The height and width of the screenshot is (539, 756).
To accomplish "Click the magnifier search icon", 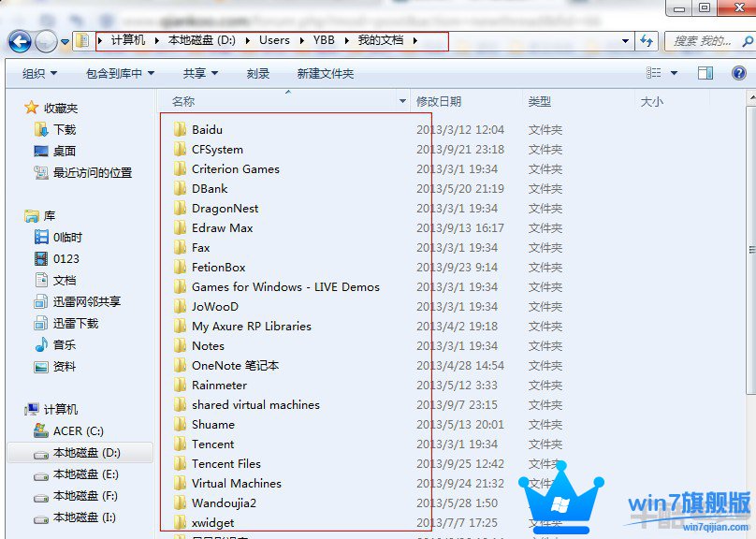I will [748, 41].
